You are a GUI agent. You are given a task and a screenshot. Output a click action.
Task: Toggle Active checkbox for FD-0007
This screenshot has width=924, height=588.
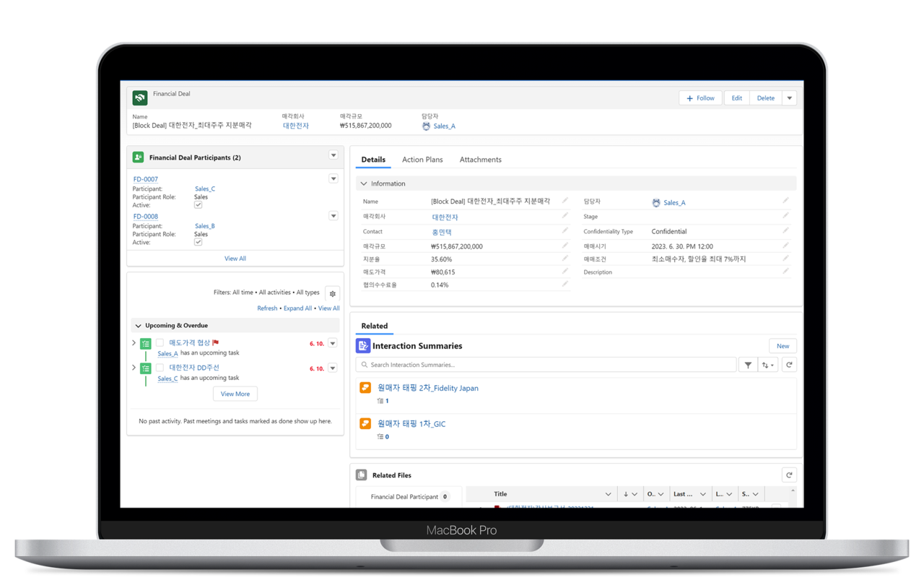(198, 205)
